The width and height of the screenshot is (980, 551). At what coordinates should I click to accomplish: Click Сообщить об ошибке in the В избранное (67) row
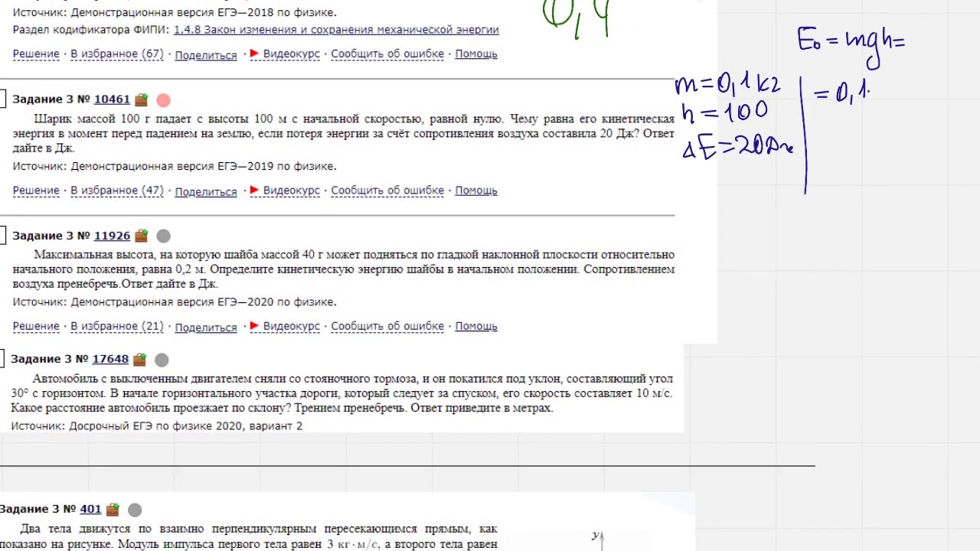[387, 54]
